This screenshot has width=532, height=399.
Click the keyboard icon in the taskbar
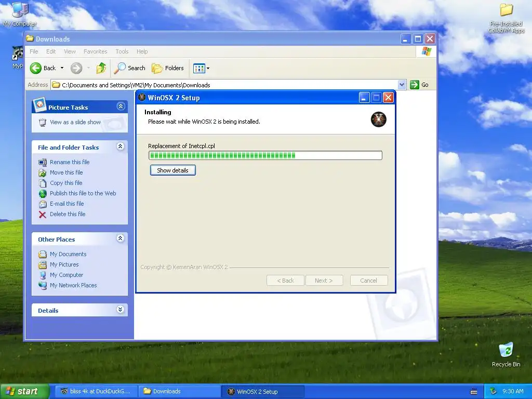[474, 392]
